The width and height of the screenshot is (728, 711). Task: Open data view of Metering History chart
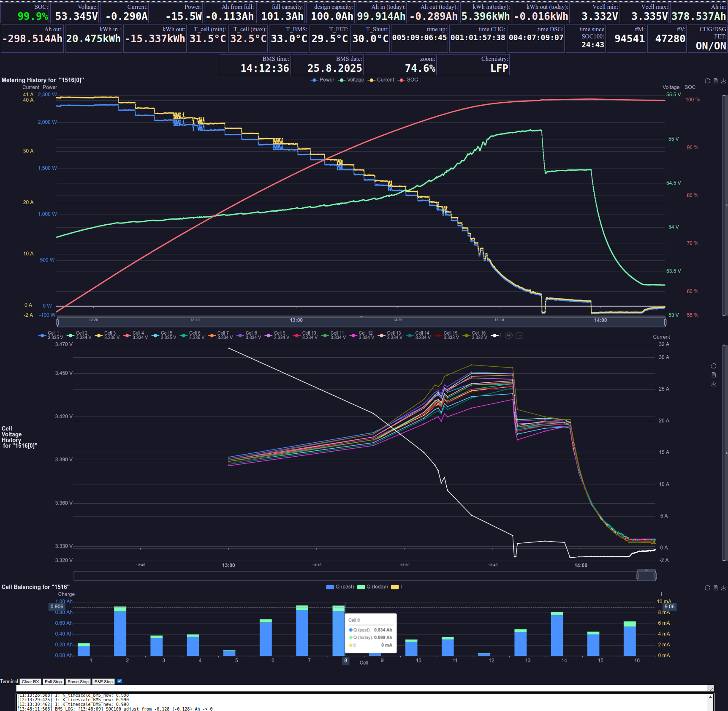pos(715,81)
